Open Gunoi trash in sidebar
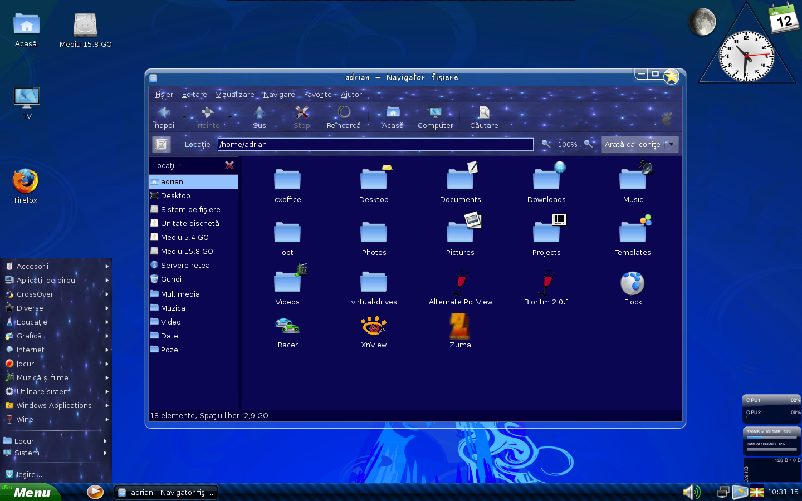 [193, 279]
